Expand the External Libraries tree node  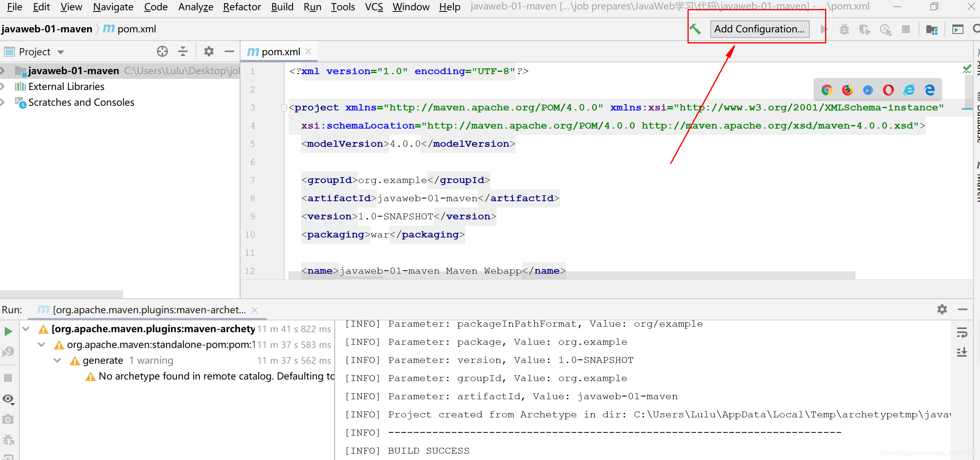coord(3,86)
